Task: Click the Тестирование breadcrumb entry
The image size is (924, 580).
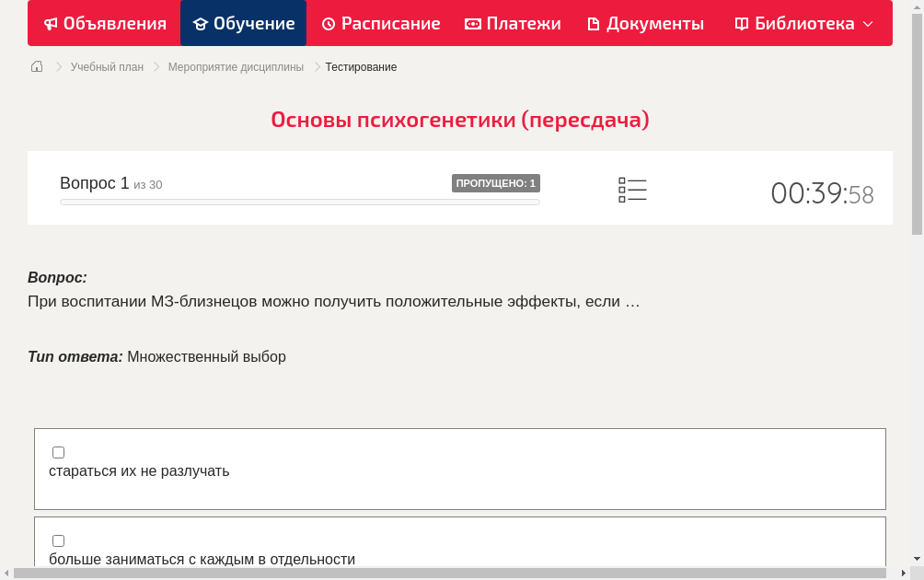Action: click(x=360, y=66)
